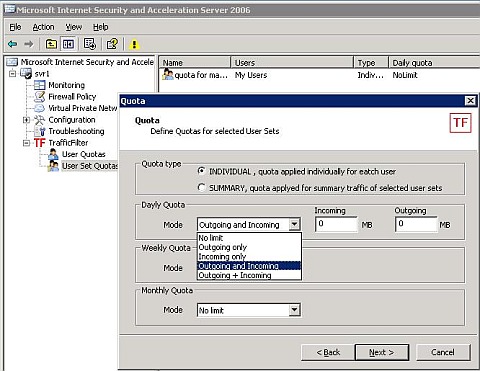Viewport: 480px width, 371px height.
Task: Click the Export list toolbar icon
Action: click(90, 44)
